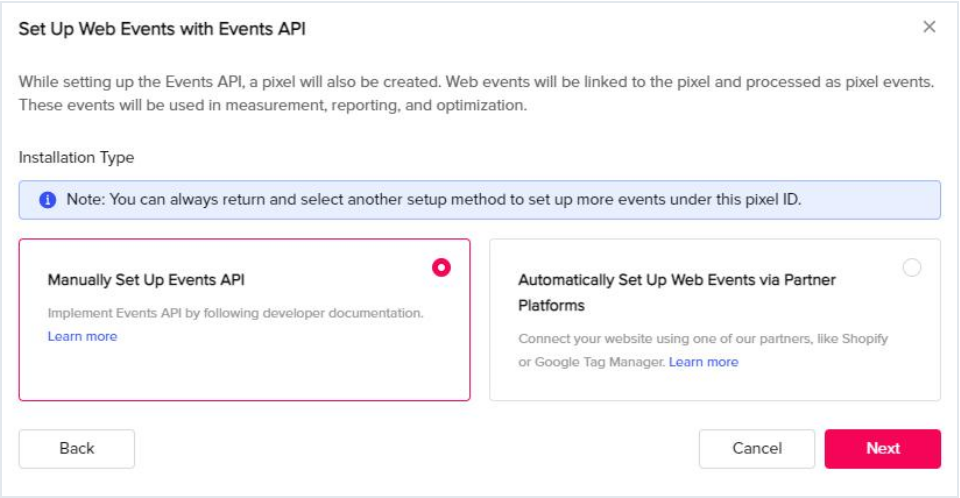Click the note text about returning to setup
960x498 pixels.
coord(434,200)
